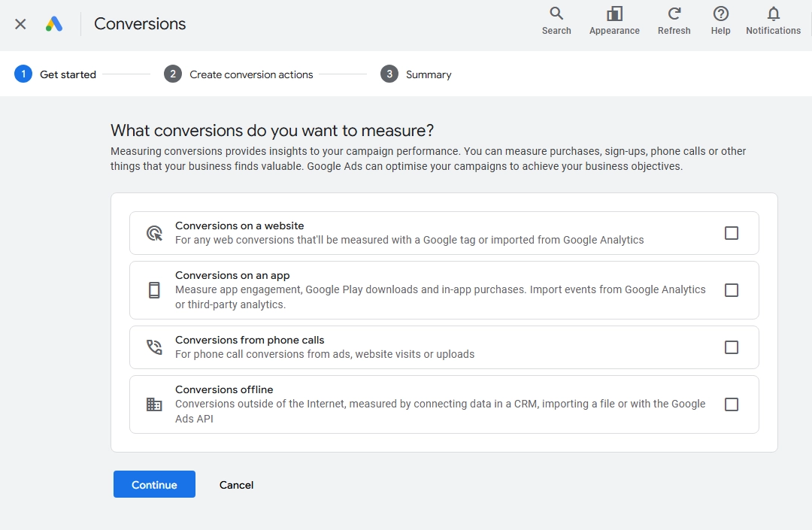Image resolution: width=812 pixels, height=530 pixels.
Task: Click the website cursor-click icon
Action: click(154, 233)
